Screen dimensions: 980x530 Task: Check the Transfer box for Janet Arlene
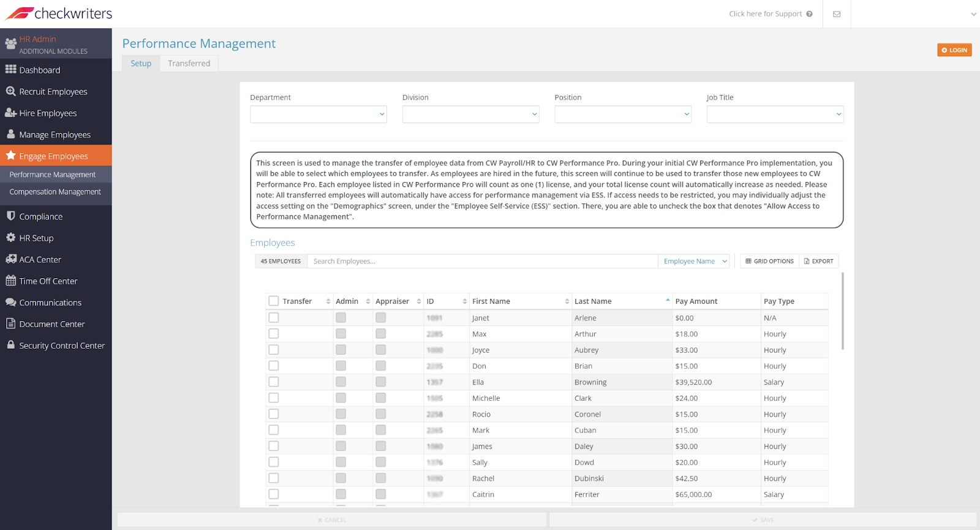coord(274,317)
